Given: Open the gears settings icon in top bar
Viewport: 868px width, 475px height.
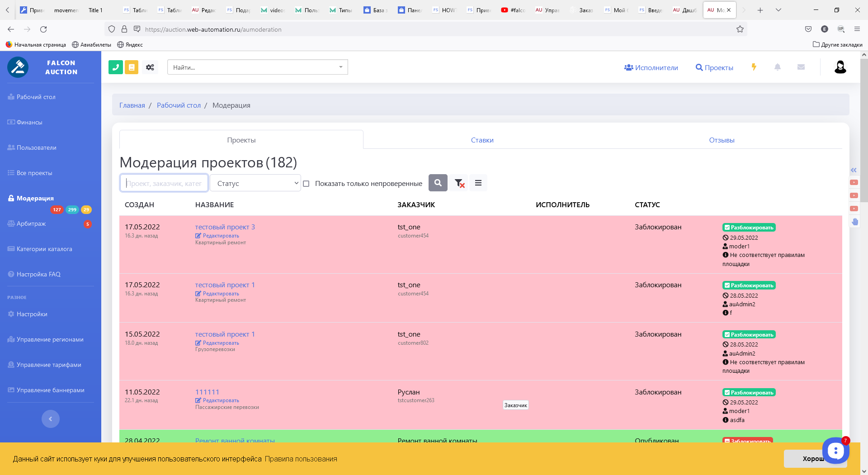Looking at the screenshot, I should pyautogui.click(x=150, y=67).
